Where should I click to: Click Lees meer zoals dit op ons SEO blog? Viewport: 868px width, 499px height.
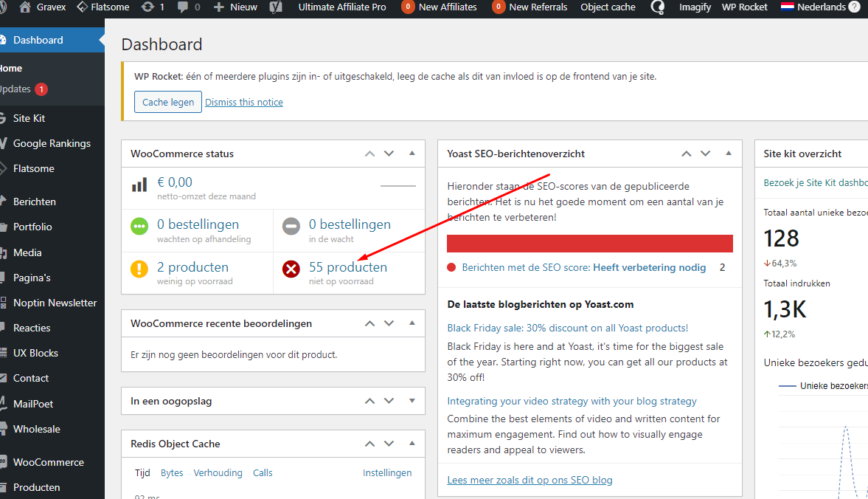[x=530, y=480]
